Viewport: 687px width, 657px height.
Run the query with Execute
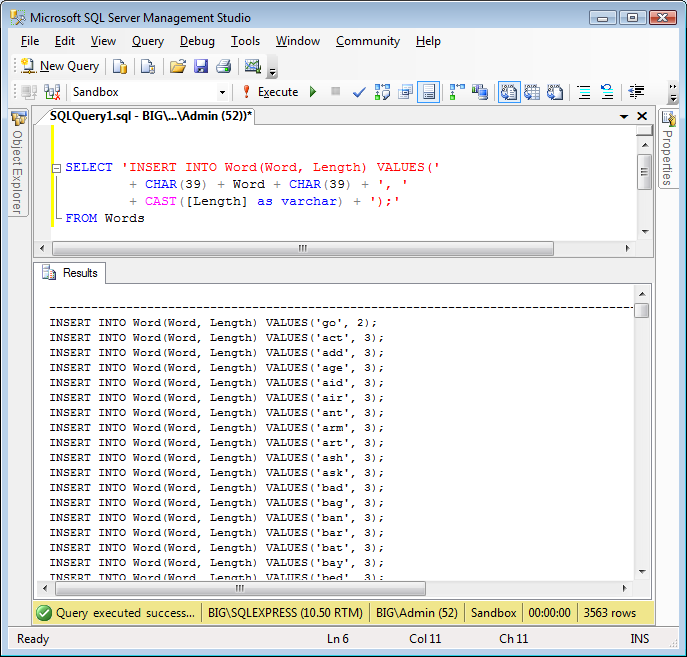(x=270, y=92)
